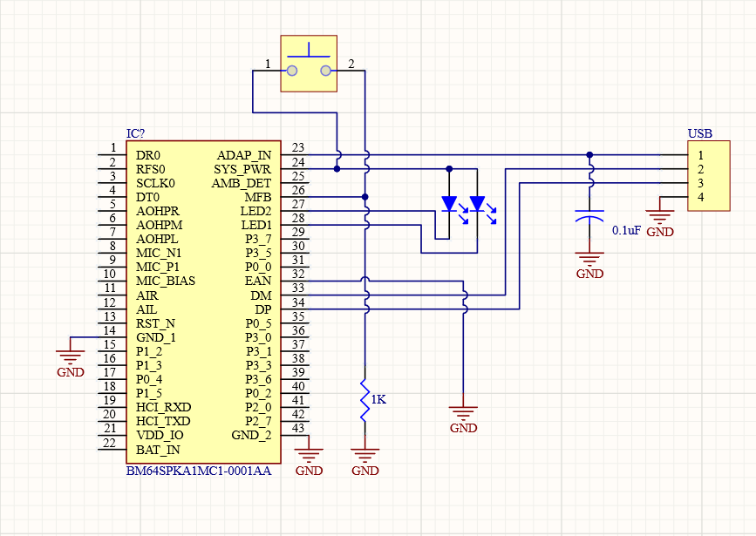Click the USB designator label
This screenshot has height=536, width=756.
point(699,133)
